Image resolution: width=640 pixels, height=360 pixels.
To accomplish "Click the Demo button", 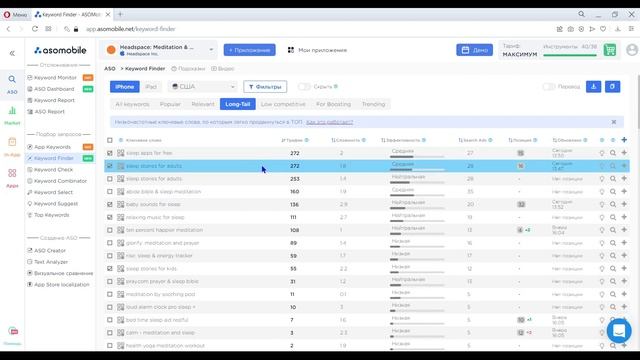I will [474, 50].
